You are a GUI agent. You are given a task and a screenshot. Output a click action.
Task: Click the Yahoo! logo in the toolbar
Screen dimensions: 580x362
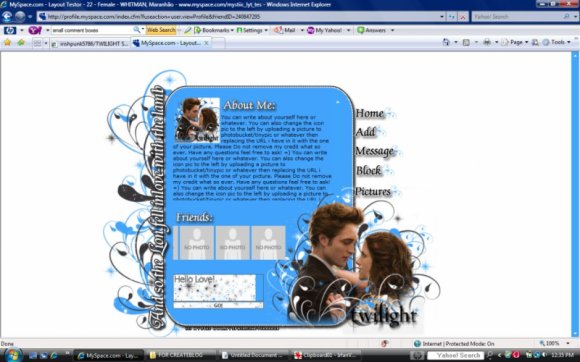tap(35, 30)
